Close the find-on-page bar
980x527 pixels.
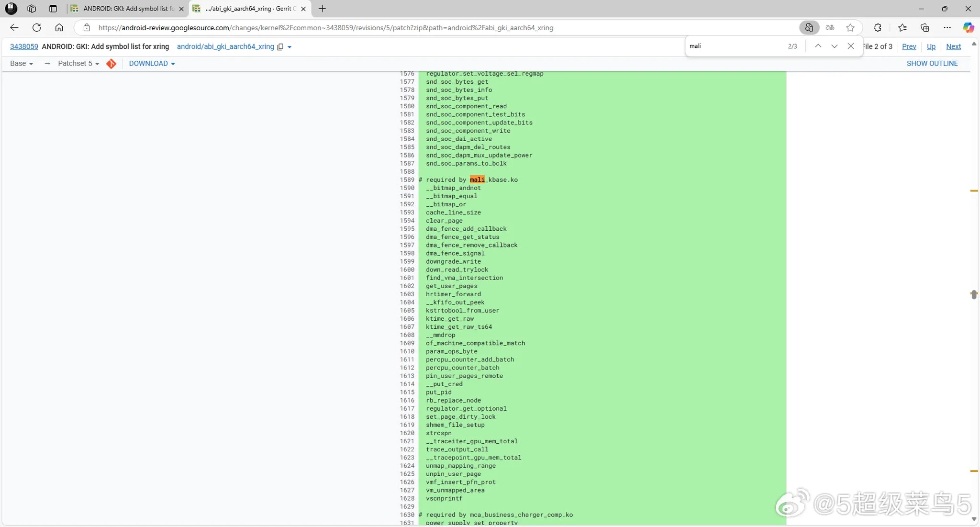pyautogui.click(x=850, y=46)
